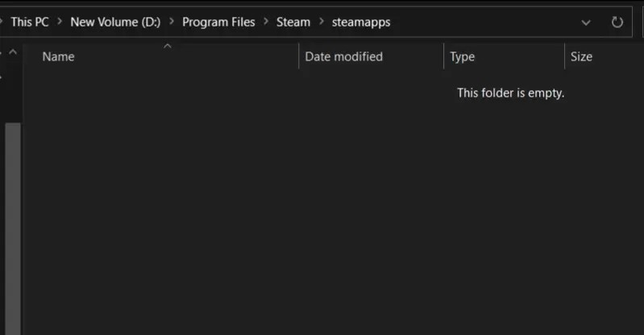
Task: Go to New Volume (D:) breadcrumb
Action: click(x=115, y=23)
